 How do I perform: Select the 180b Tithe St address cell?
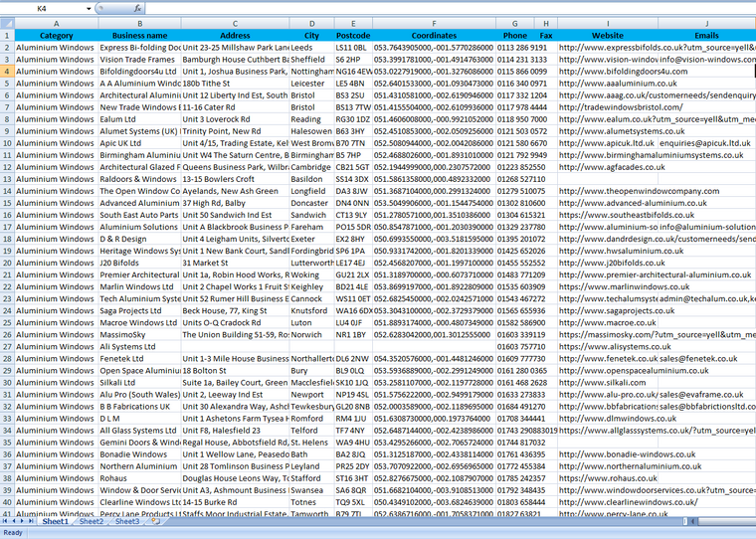coord(236,84)
